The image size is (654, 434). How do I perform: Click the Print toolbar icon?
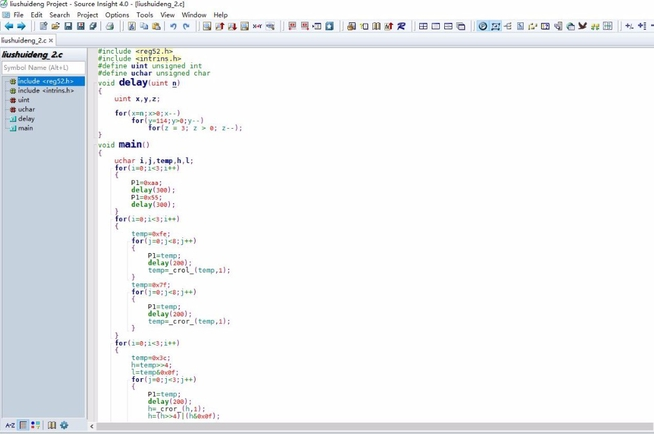point(110,27)
